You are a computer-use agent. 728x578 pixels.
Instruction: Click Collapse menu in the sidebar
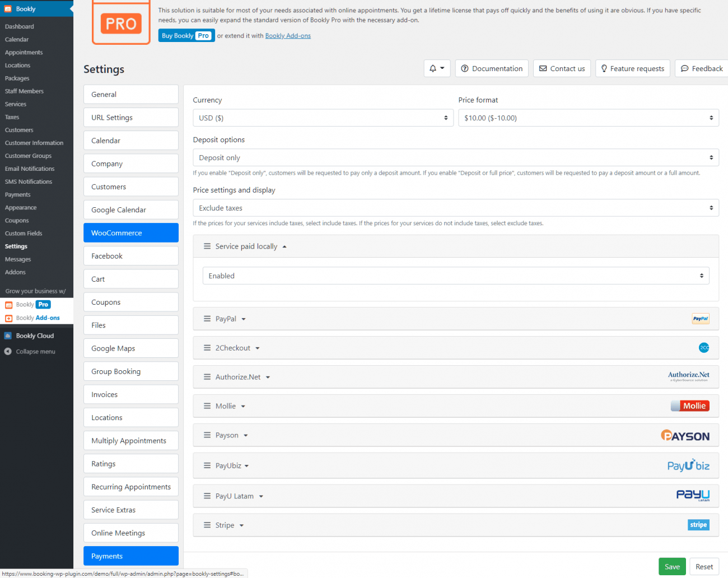(x=35, y=352)
